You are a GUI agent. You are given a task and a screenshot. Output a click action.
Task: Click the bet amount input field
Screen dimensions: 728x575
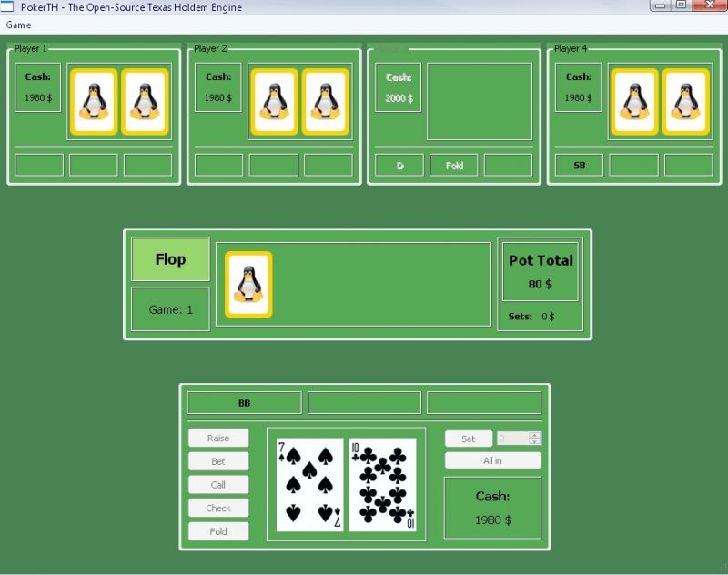[x=512, y=439]
